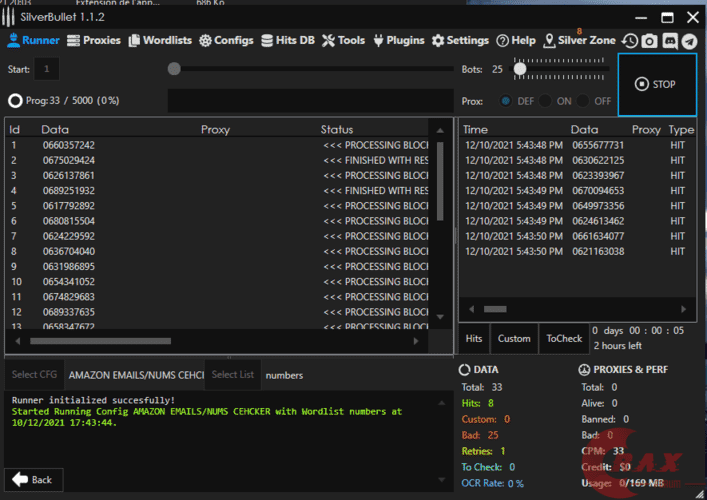Click the Select CFG button
Screen dimensions: 707x500
(33, 375)
